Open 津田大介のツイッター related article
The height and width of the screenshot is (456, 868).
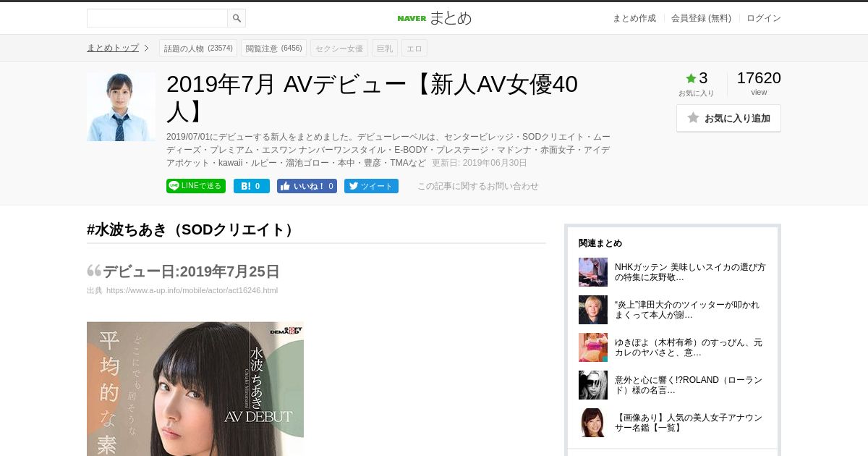point(687,310)
